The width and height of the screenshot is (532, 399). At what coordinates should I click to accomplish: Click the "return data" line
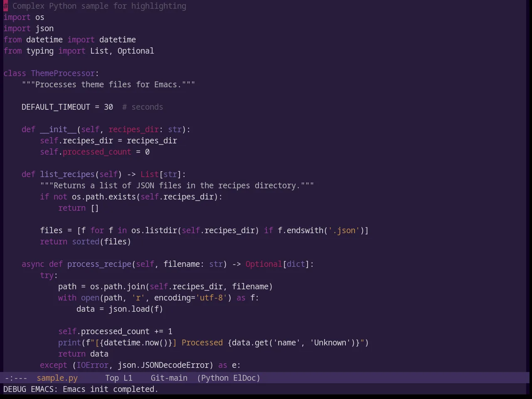click(x=83, y=354)
